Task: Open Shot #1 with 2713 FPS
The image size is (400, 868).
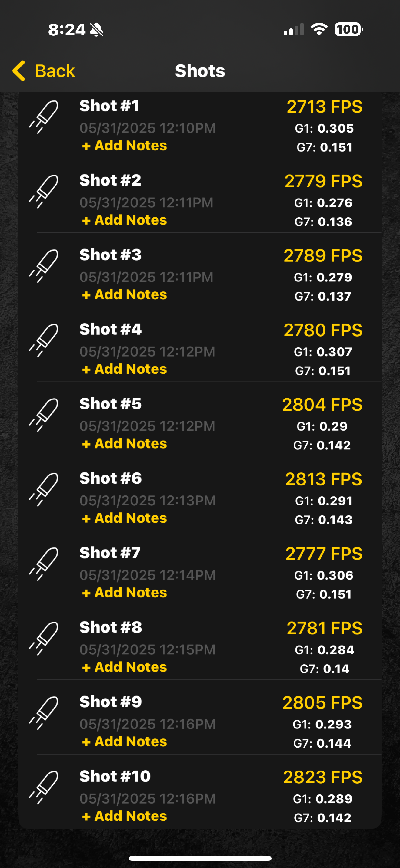Action: click(x=200, y=125)
